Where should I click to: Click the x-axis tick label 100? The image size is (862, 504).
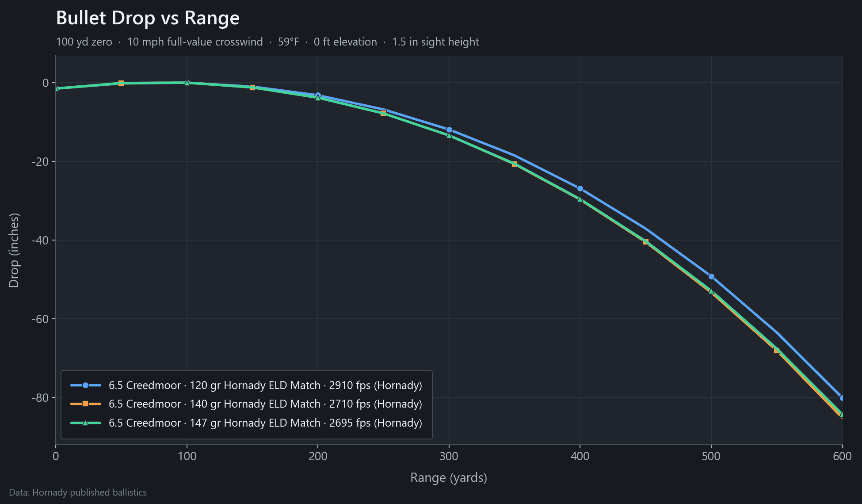(187, 456)
